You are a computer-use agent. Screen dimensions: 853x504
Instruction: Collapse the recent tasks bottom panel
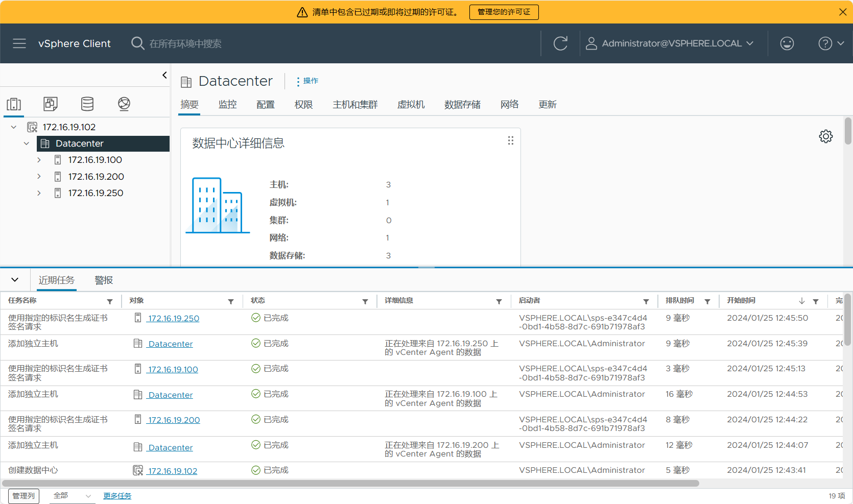[15, 280]
